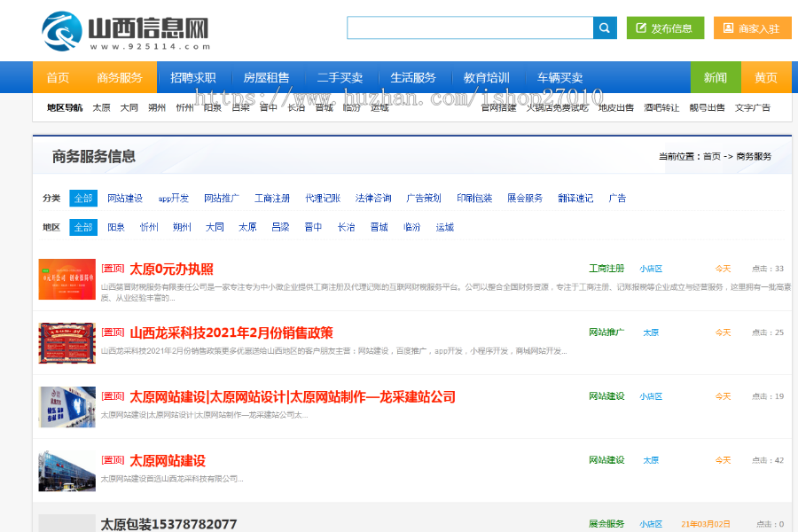
Task: Open 车辆买卖 navigation item
Action: 559,77
